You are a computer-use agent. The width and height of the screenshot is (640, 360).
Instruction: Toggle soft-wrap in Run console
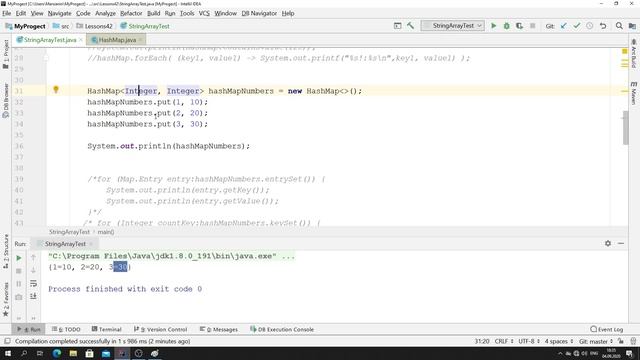(x=33, y=283)
